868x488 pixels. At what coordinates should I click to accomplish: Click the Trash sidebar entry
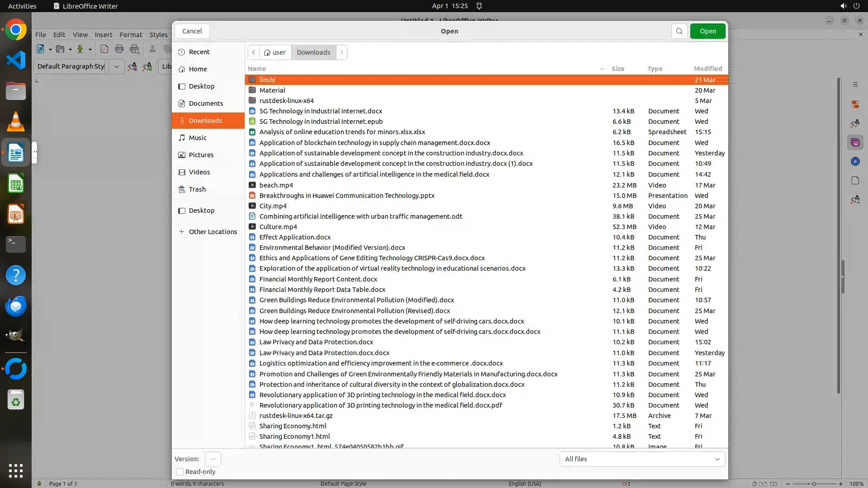[197, 189]
